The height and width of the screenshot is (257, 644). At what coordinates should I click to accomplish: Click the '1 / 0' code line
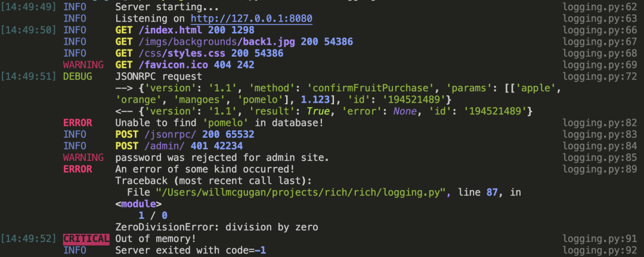click(153, 215)
